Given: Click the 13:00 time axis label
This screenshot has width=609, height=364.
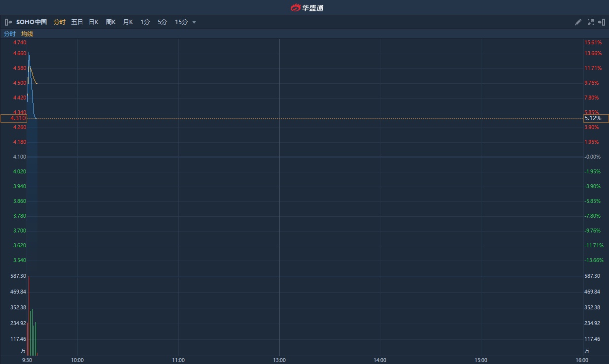Looking at the screenshot, I should tap(279, 360).
